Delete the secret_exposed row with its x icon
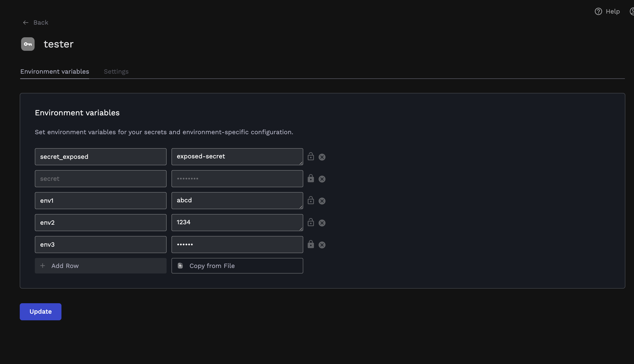 pos(322,157)
